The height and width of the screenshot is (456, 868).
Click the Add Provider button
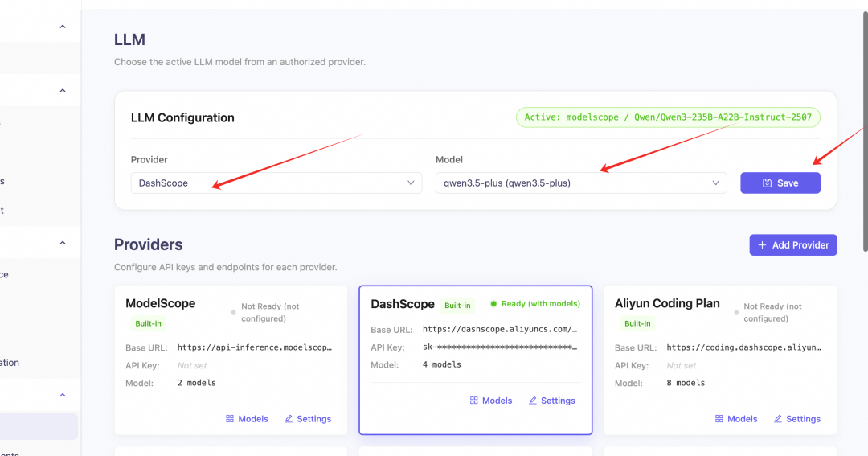point(792,245)
